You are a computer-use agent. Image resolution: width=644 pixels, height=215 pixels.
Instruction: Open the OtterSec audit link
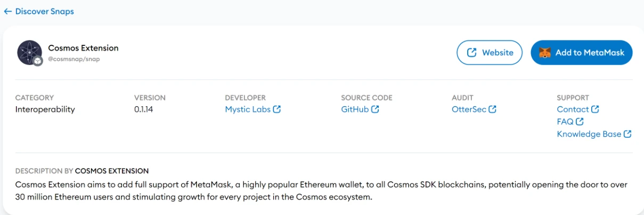tap(469, 109)
